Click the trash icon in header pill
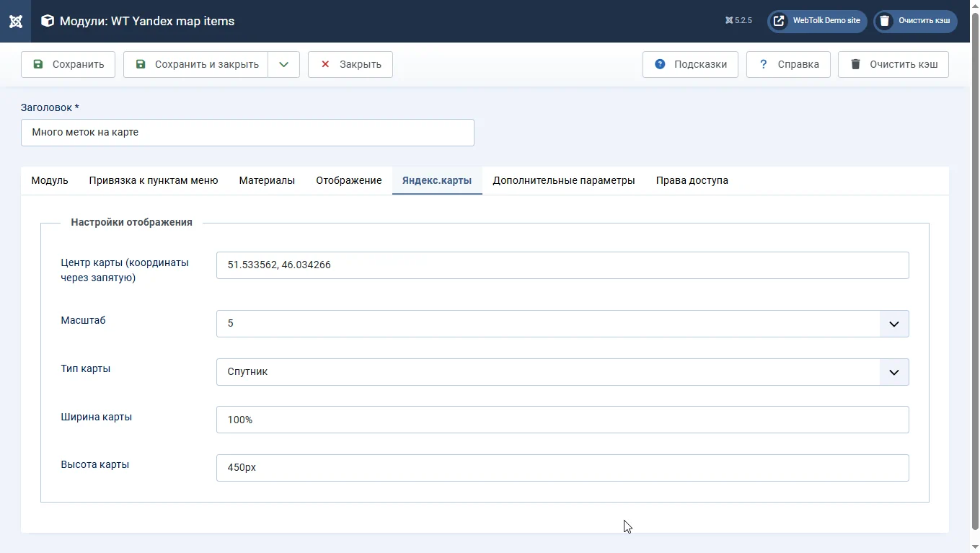 click(884, 21)
